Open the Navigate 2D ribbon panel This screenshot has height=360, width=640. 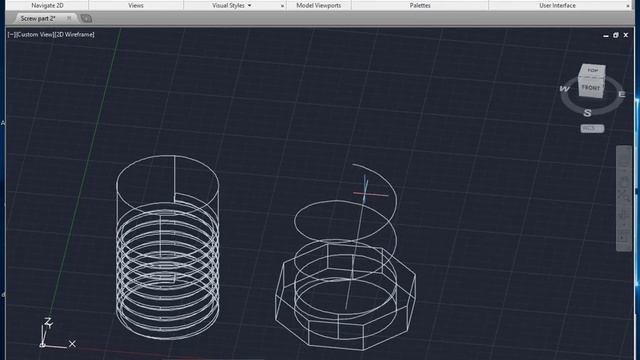point(47,5)
